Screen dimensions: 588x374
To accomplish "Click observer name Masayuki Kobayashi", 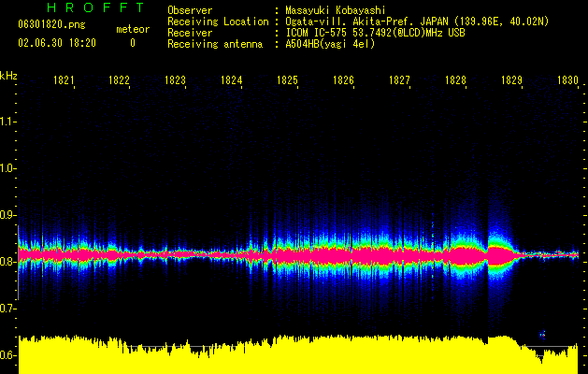I will [x=336, y=10].
